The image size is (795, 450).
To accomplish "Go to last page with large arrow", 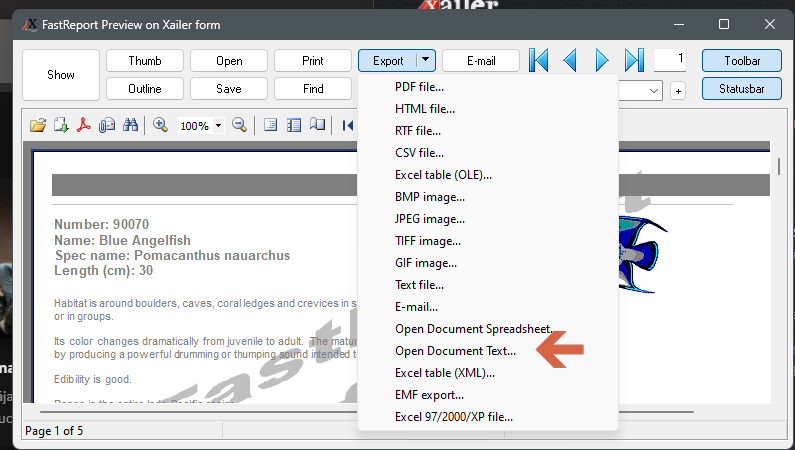I will coord(634,60).
